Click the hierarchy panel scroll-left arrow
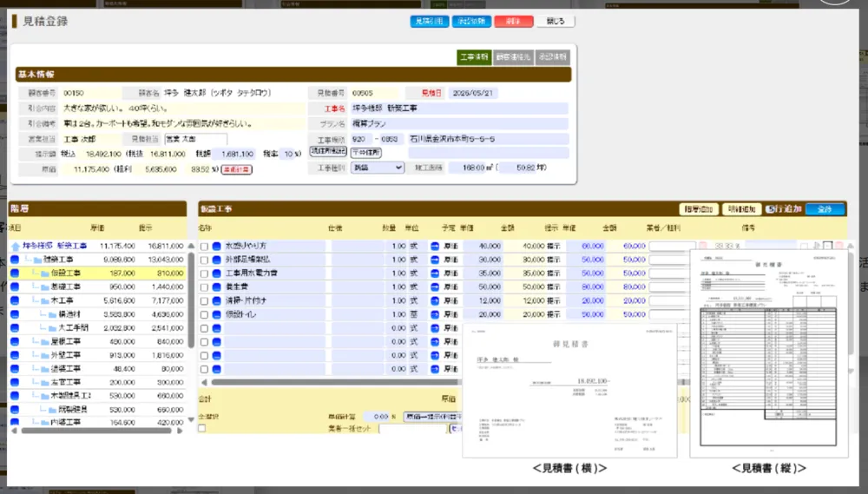Screen dimensions: 868x494 14,431
